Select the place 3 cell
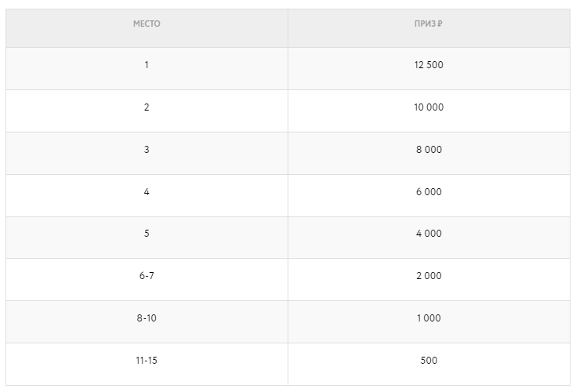This screenshot has height=392, width=576. (x=147, y=150)
